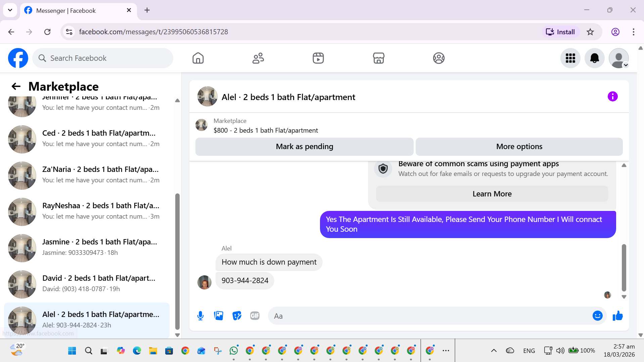644x362 pixels.
Task: Open the Groups icon in top navigation
Action: (x=439, y=58)
